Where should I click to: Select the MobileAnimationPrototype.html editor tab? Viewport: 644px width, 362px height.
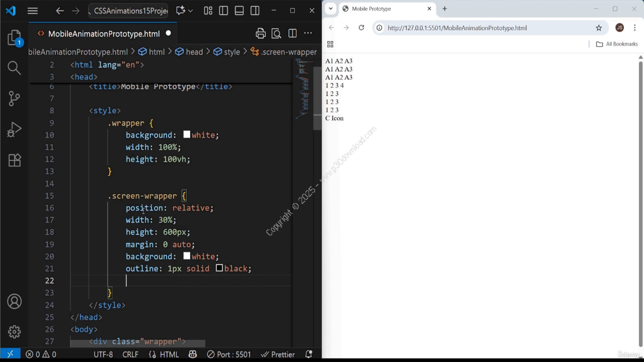104,34
